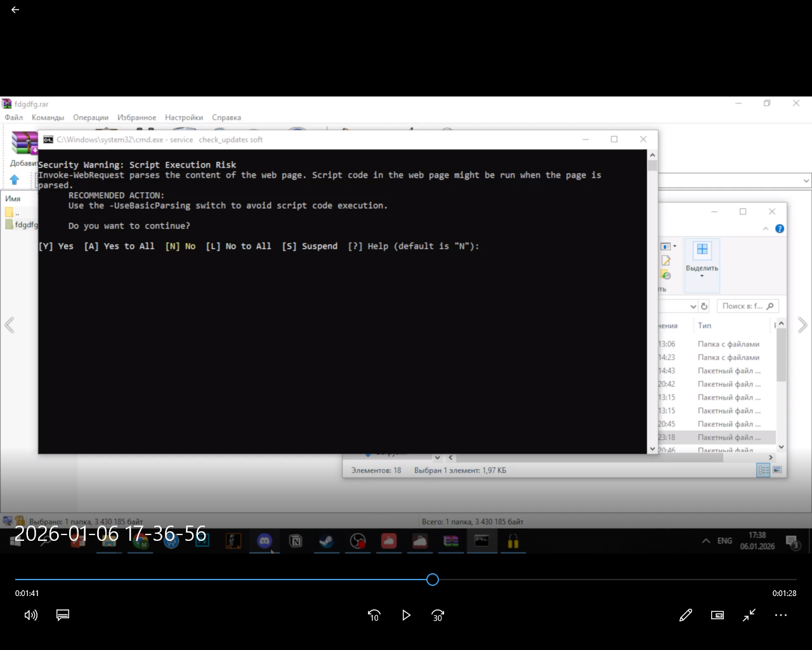Open the Файл menu in WinRAR
Viewport: 812px width, 650px height.
(x=14, y=117)
